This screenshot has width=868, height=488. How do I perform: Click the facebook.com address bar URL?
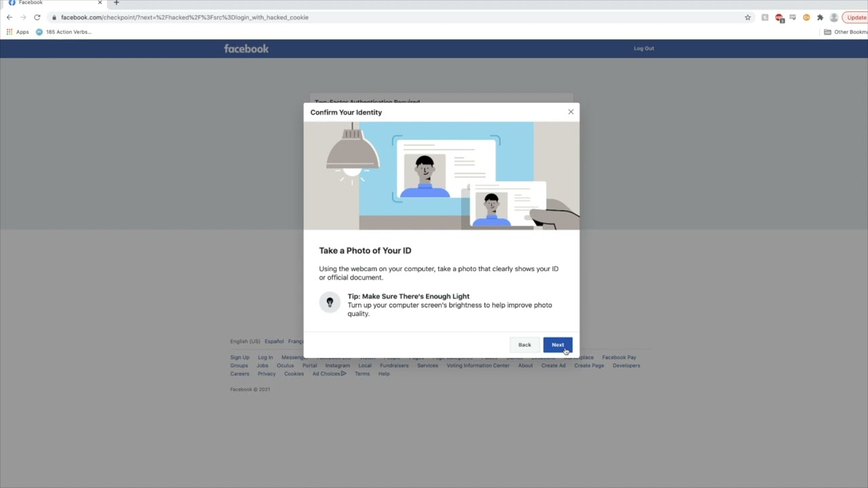click(184, 18)
